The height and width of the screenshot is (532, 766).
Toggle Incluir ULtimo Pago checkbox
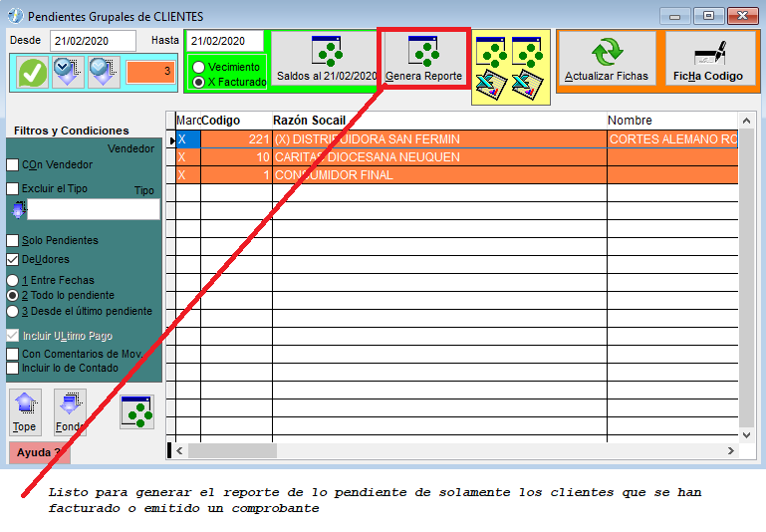coord(13,336)
